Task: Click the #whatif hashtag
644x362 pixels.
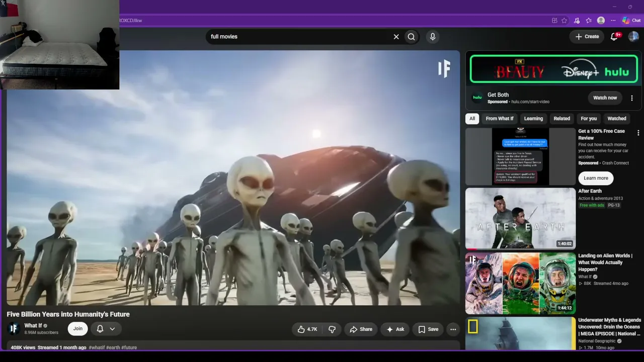Action: tap(97, 347)
